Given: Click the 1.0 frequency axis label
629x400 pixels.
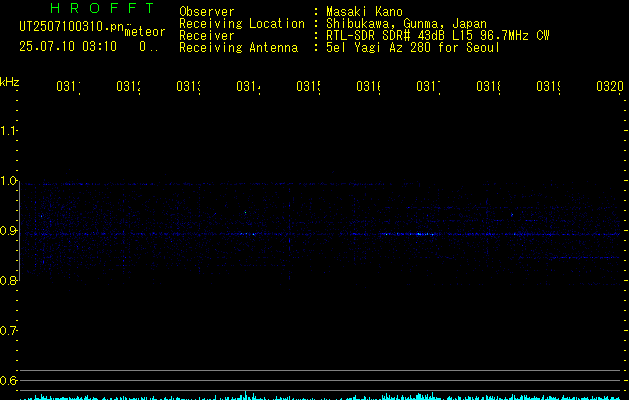Looking at the screenshot, I should click(x=8, y=181).
